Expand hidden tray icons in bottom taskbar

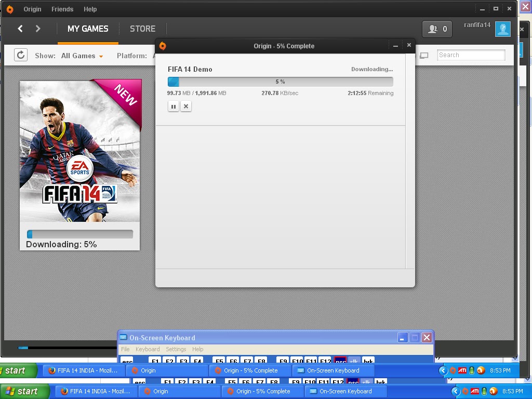click(x=456, y=392)
